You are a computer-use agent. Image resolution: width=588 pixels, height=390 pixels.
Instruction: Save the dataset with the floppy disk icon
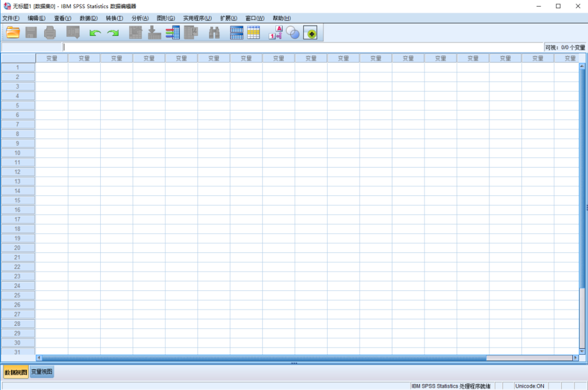(31, 33)
